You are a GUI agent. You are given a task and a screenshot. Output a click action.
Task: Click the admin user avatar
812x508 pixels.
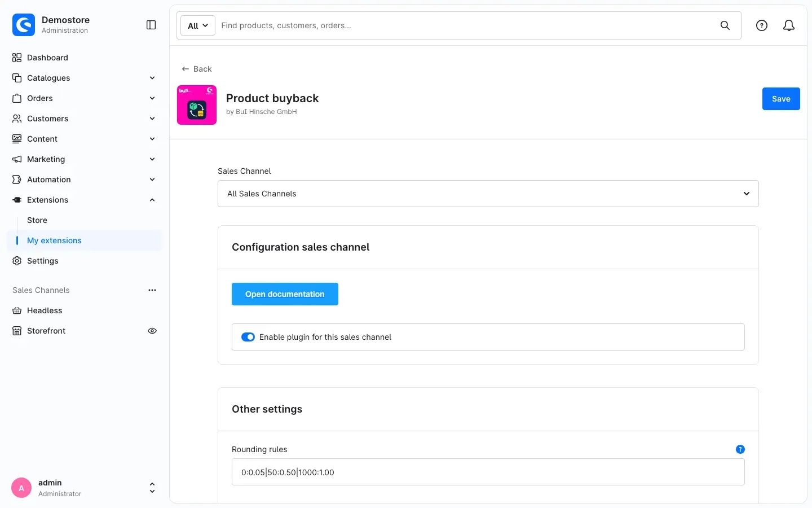(21, 488)
